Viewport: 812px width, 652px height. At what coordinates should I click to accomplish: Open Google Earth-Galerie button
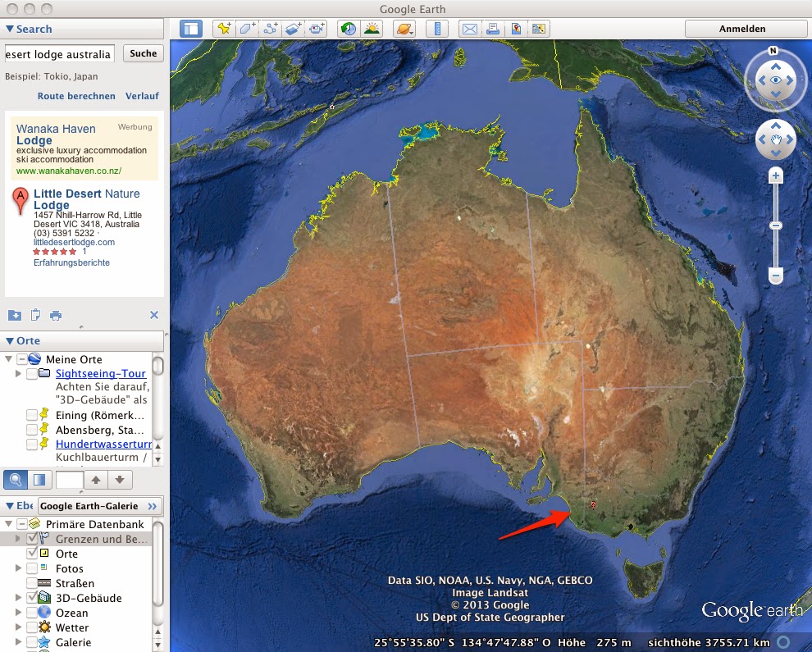point(98,506)
